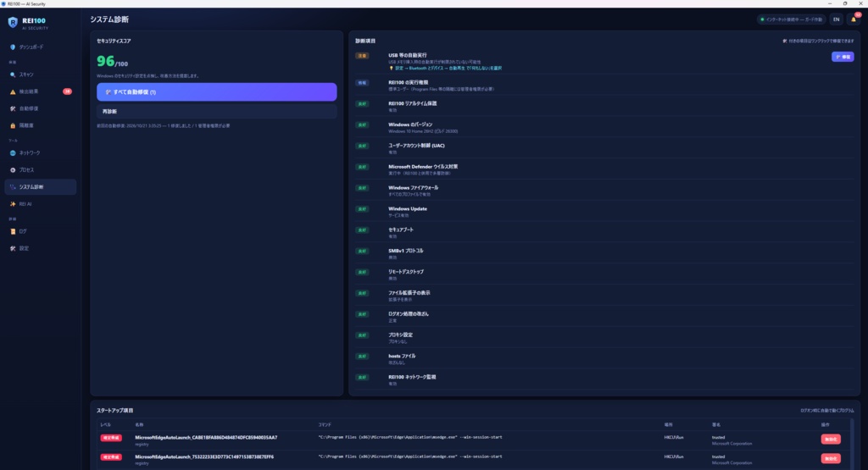868x470 pixels.
Task: Open 自動修復 via the tools icon in sidebar
Action: (x=13, y=109)
